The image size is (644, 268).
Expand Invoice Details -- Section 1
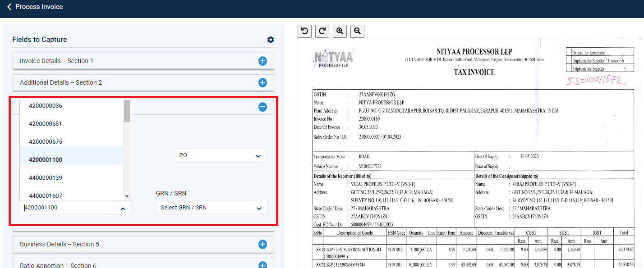262,61
